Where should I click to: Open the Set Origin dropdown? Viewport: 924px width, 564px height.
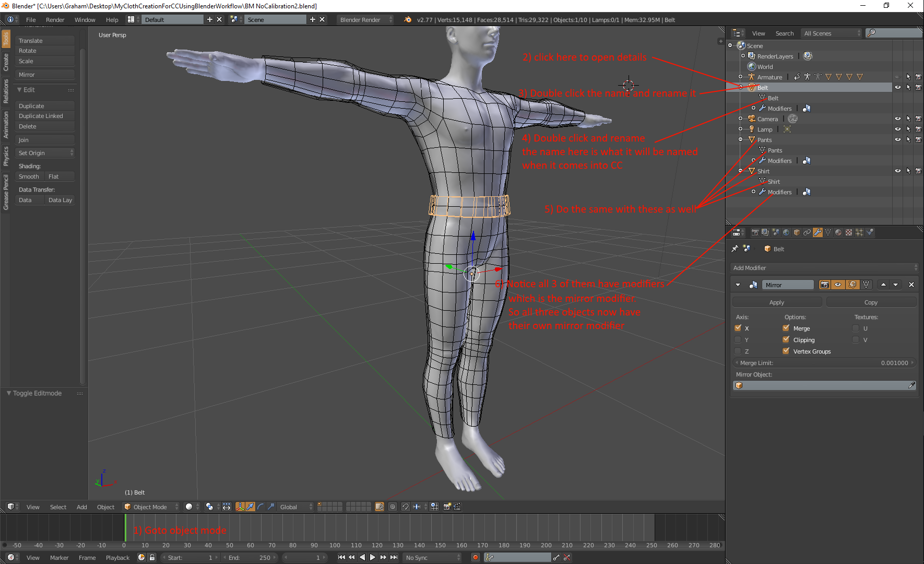pyautogui.click(x=45, y=153)
